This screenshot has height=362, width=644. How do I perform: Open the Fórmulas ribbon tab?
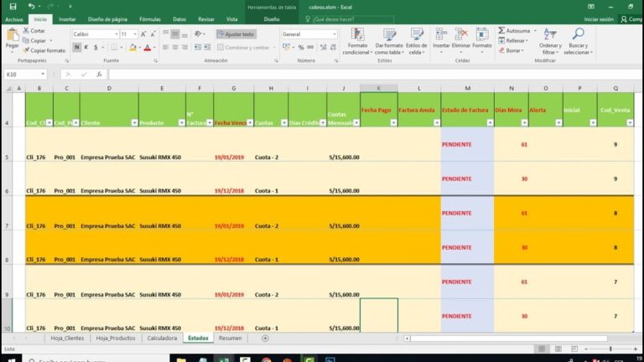[150, 19]
